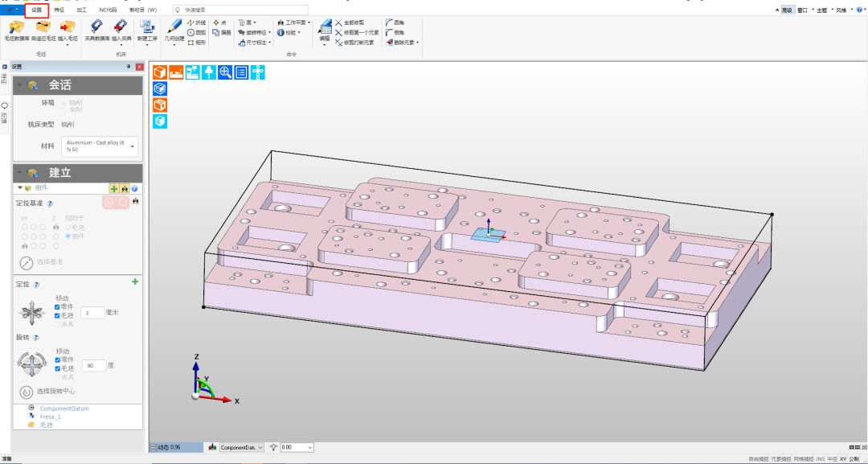Select 毛坯 radio under 相对于

68,228
